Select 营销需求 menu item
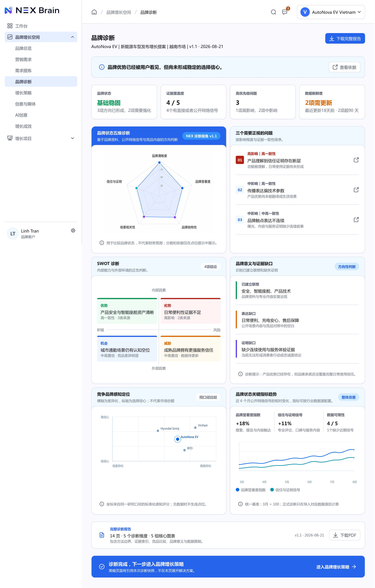The image size is (375, 588). 41,59
